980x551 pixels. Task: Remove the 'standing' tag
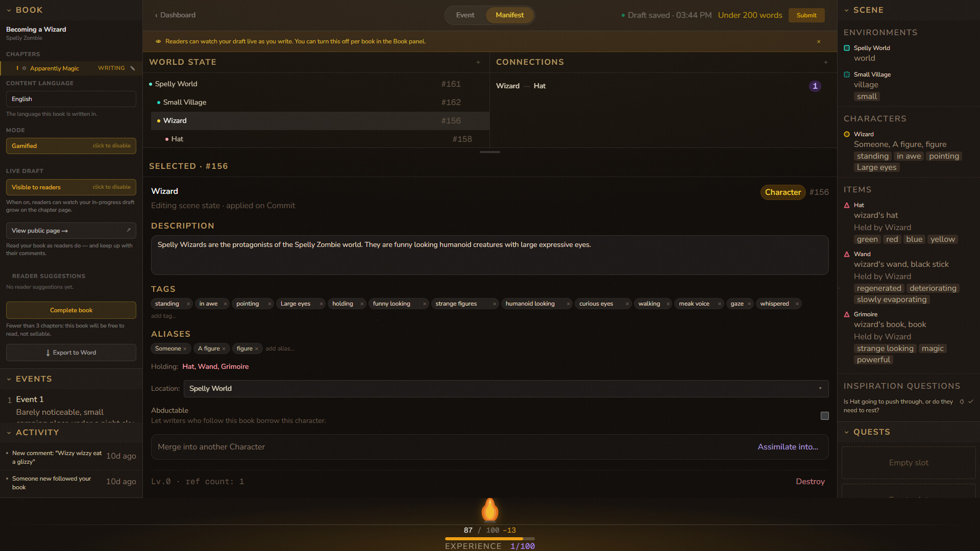(x=188, y=304)
